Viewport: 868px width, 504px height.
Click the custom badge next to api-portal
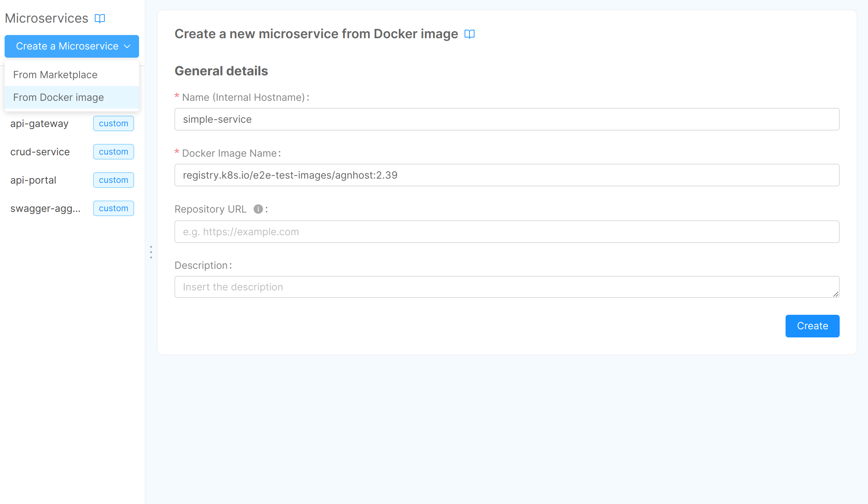(113, 180)
